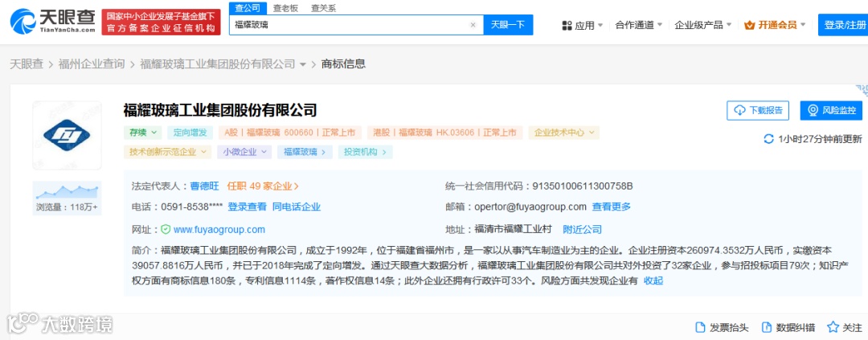Click 风险监控 button
Image resolution: width=868 pixels, height=340 pixels.
832,110
